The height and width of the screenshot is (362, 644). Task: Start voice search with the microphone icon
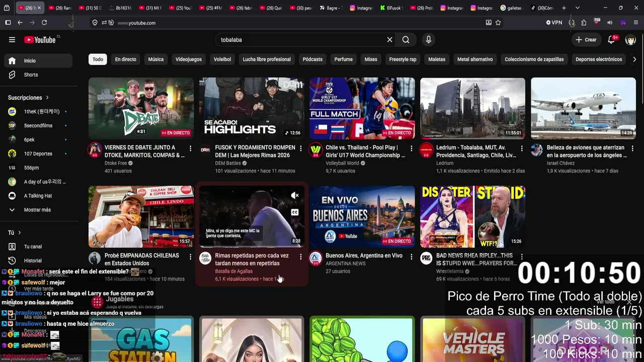pos(429,40)
